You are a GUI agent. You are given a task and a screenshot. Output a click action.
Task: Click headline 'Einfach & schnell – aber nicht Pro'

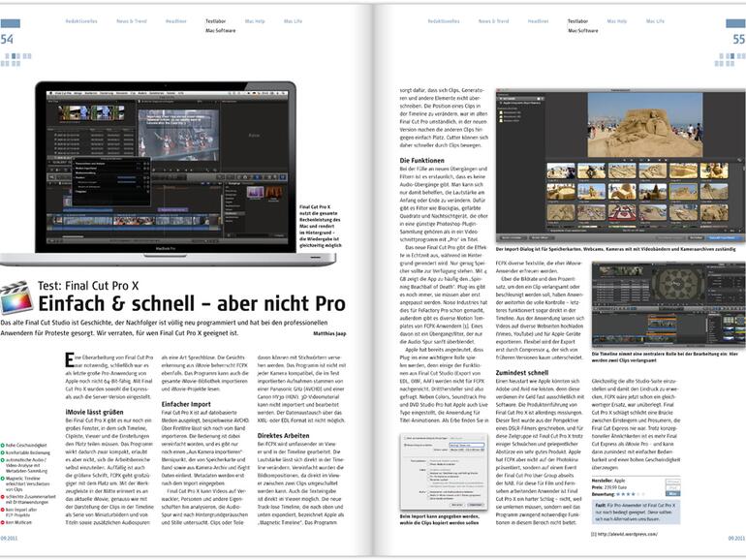point(192,303)
